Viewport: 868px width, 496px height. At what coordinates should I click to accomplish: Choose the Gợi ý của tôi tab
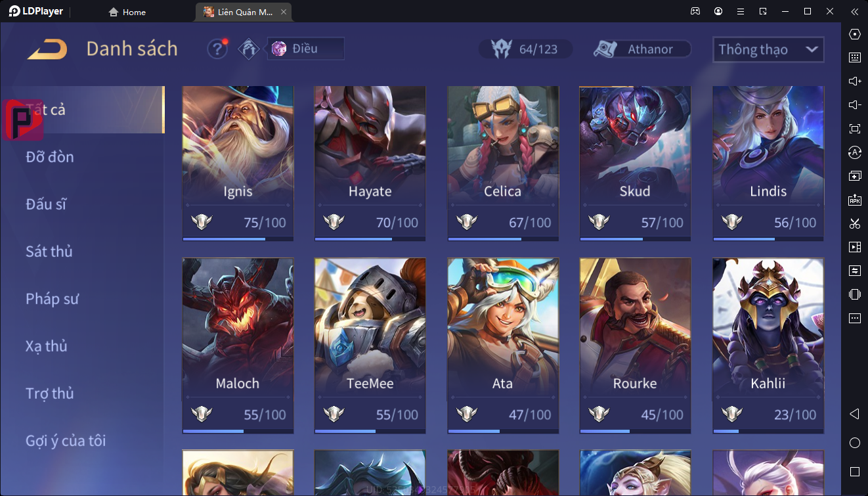tap(66, 441)
